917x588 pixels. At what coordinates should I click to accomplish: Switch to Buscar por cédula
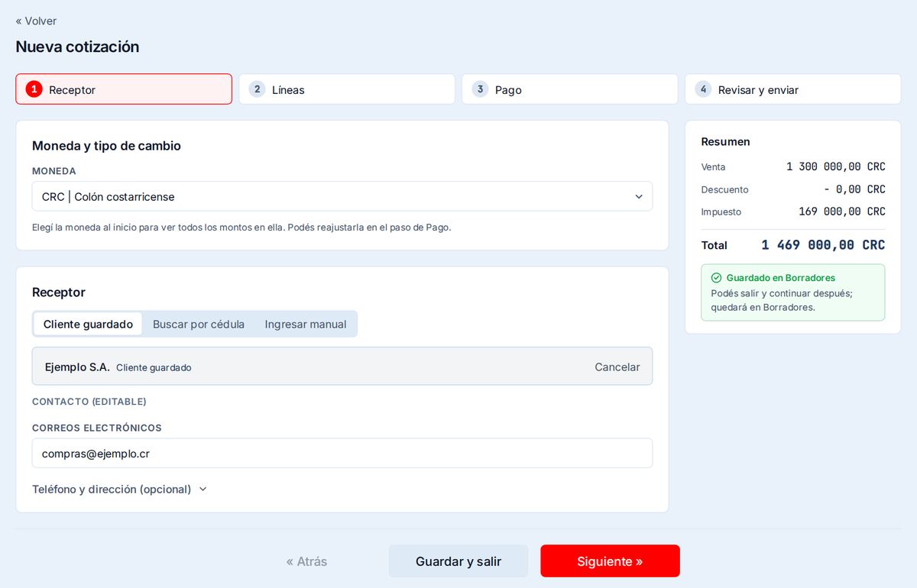point(199,324)
